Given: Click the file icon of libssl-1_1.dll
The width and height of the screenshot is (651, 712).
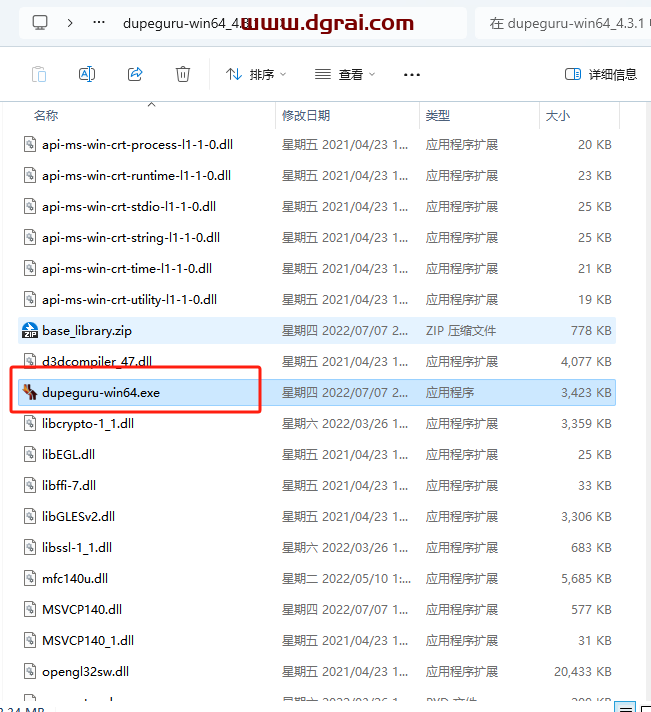Looking at the screenshot, I should point(30,547).
